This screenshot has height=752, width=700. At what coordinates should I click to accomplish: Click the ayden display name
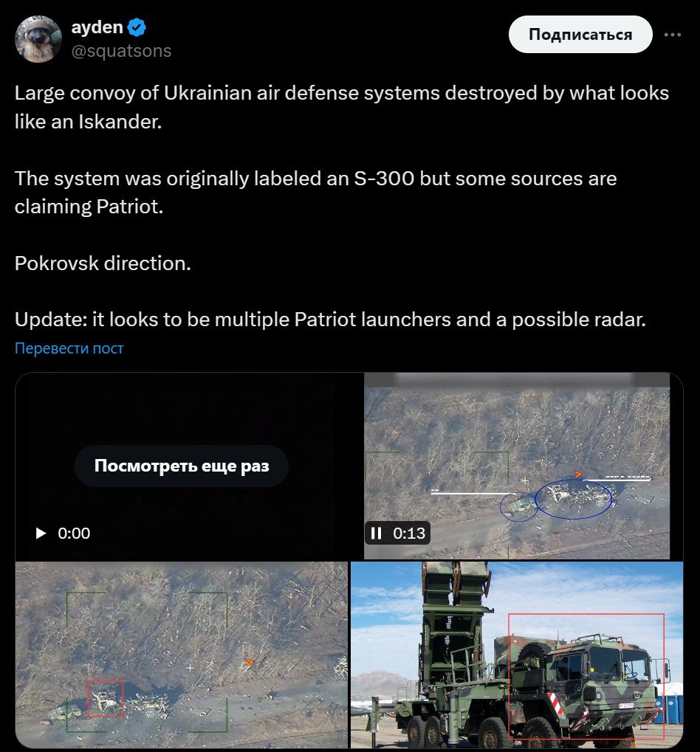pyautogui.click(x=97, y=27)
